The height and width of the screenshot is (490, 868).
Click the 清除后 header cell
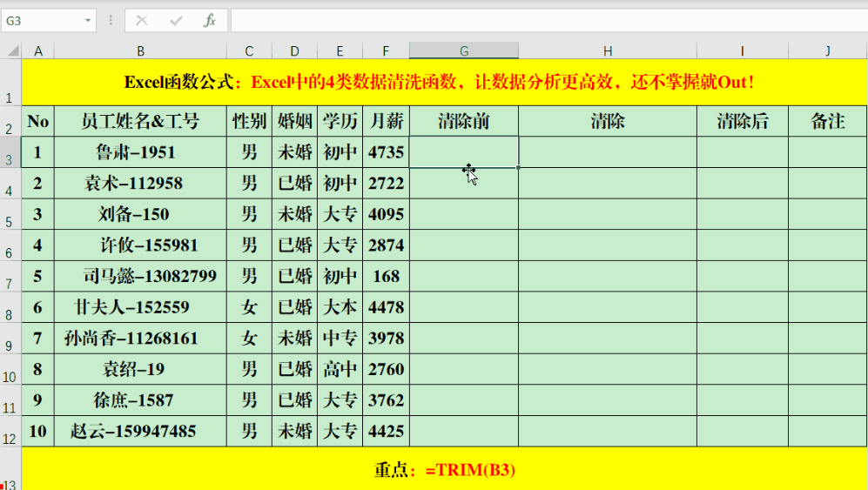coord(743,121)
